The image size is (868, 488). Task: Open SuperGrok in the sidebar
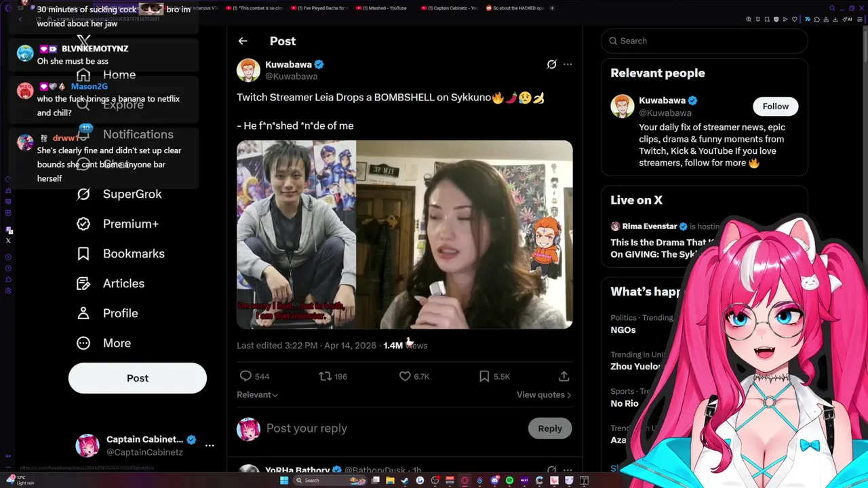coord(132,194)
